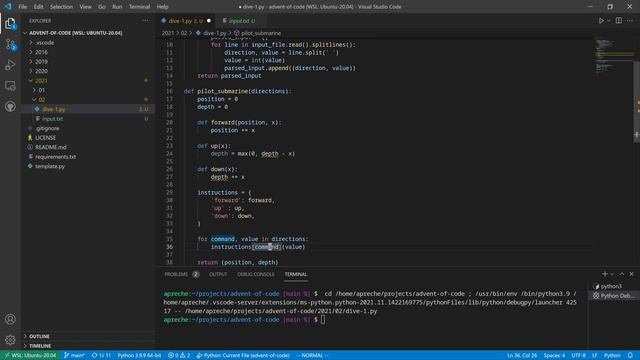Change the Python language mode
640x360 pixels.
[612, 356]
